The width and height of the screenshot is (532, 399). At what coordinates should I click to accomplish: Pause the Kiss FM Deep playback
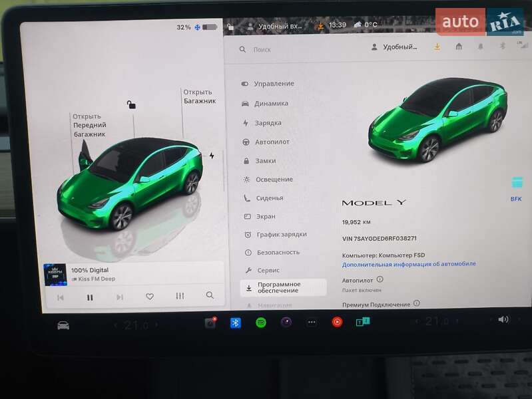(x=90, y=298)
